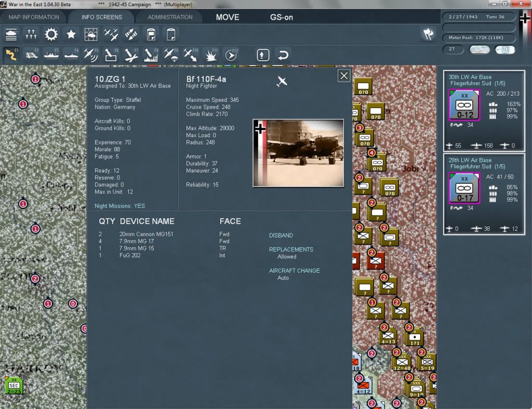Click the 30th LW Air Base title

coord(470,77)
